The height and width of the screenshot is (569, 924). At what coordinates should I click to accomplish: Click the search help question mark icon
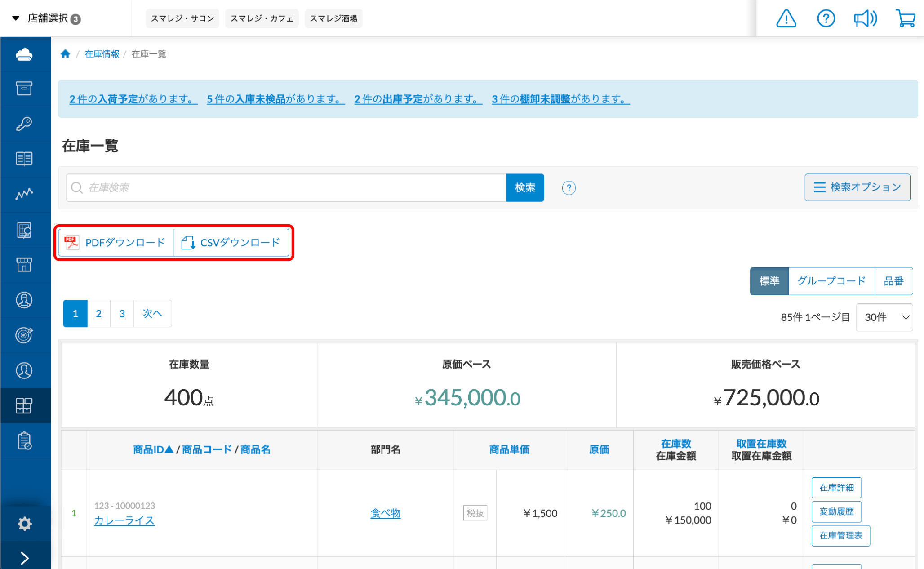(x=569, y=188)
